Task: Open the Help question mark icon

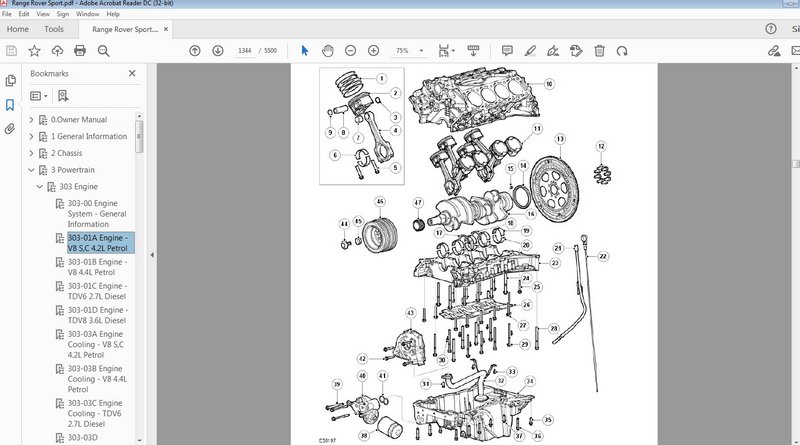Action: [x=771, y=29]
